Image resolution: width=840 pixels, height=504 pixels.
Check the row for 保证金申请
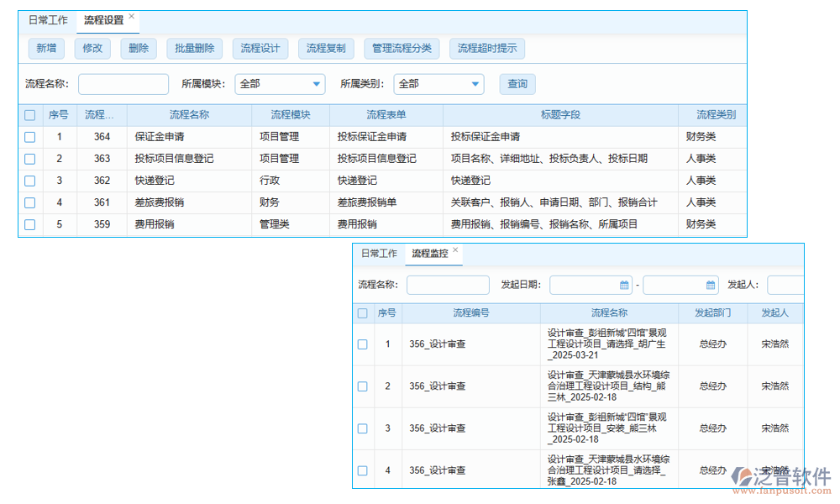(x=29, y=136)
